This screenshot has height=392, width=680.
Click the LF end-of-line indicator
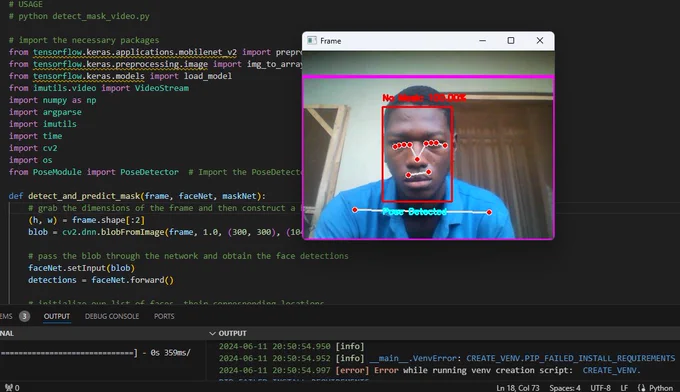[624, 388]
